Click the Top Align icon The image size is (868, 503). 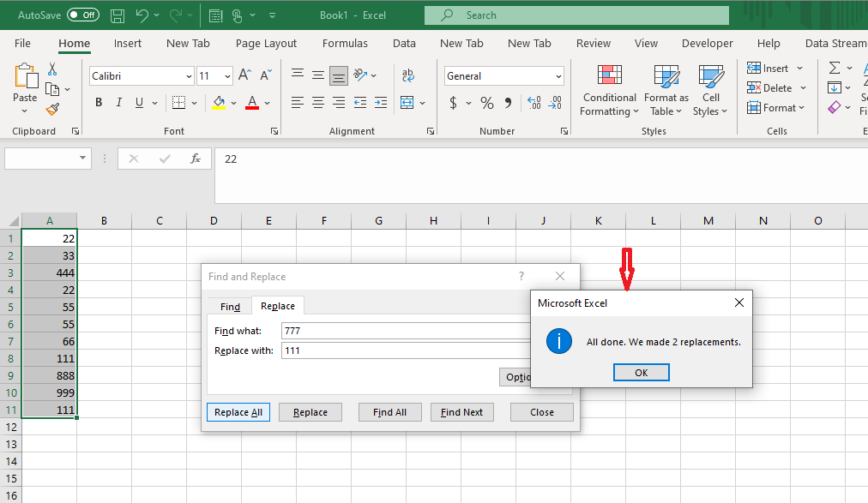coord(298,75)
